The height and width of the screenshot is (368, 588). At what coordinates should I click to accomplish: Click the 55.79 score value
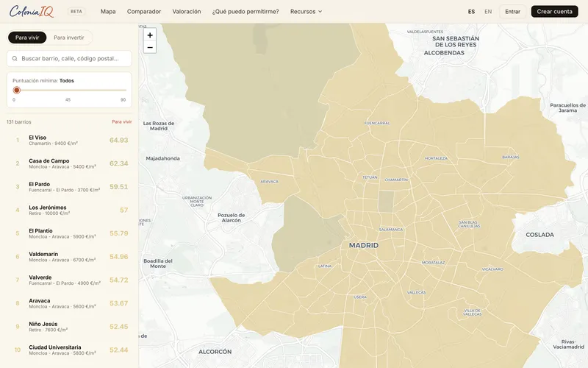(x=119, y=233)
